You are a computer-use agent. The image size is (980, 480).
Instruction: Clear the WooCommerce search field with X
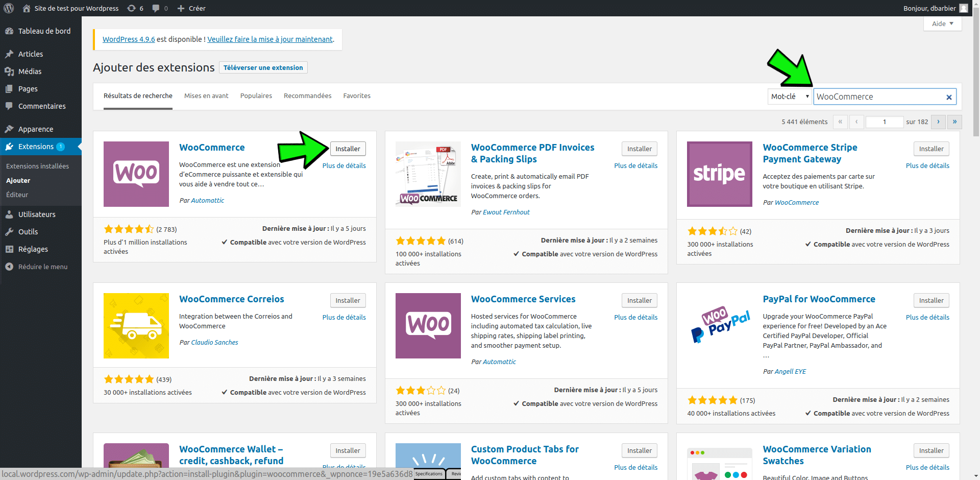(x=949, y=97)
